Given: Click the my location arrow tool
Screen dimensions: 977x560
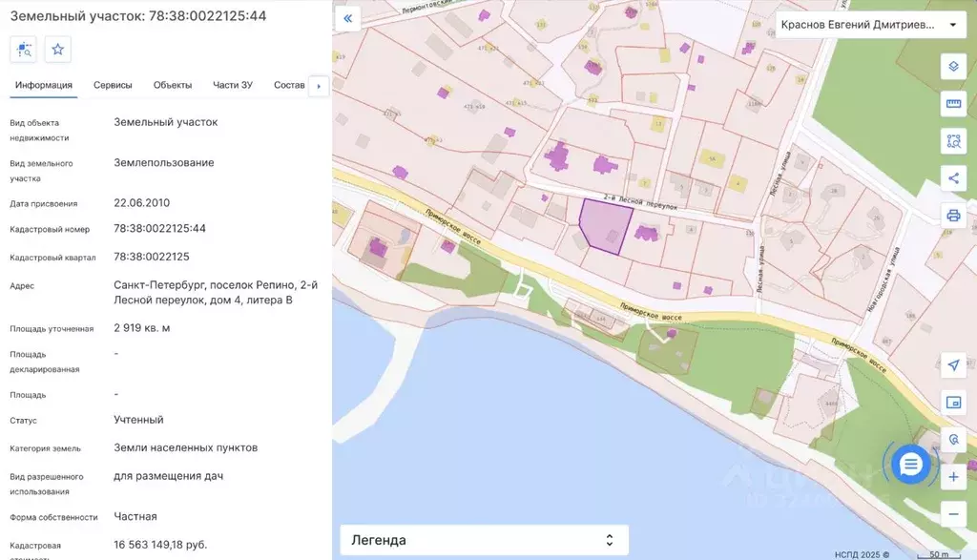Looking at the screenshot, I should coord(953,364).
